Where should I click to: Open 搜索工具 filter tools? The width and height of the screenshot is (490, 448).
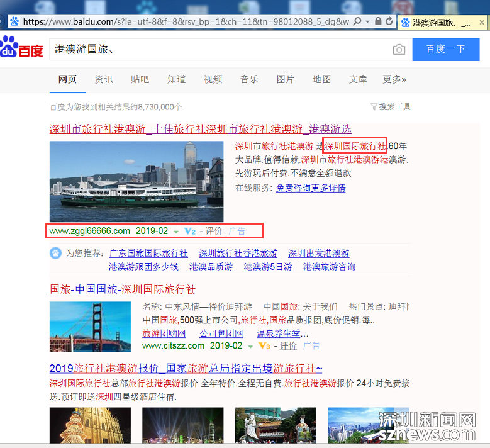(x=391, y=107)
